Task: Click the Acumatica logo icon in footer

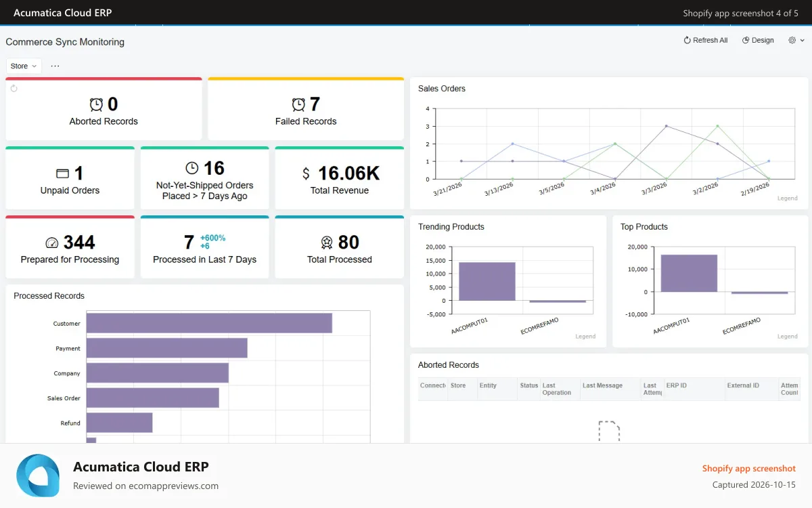Action: pos(38,475)
